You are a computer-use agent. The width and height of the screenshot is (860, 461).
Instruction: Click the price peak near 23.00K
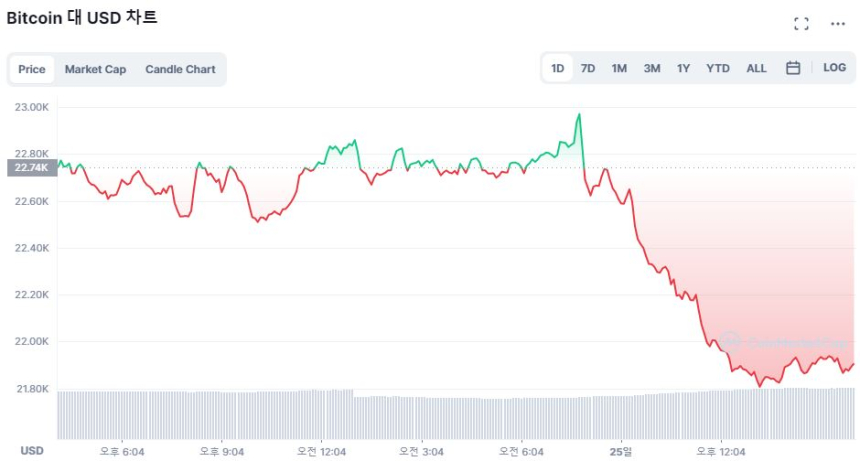click(578, 115)
